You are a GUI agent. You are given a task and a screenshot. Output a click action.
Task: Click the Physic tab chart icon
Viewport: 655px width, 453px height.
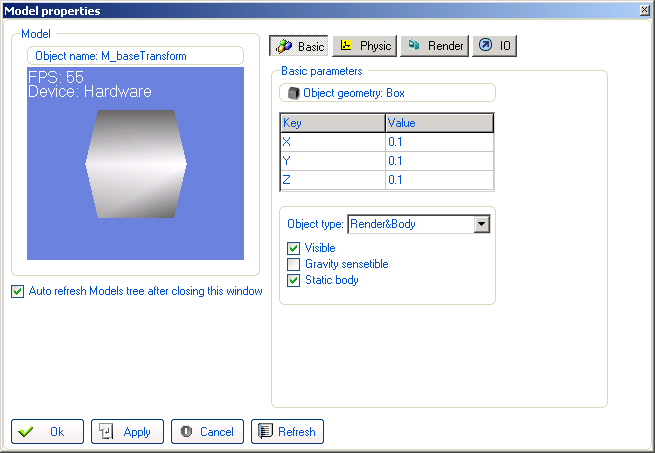pyautogui.click(x=347, y=46)
